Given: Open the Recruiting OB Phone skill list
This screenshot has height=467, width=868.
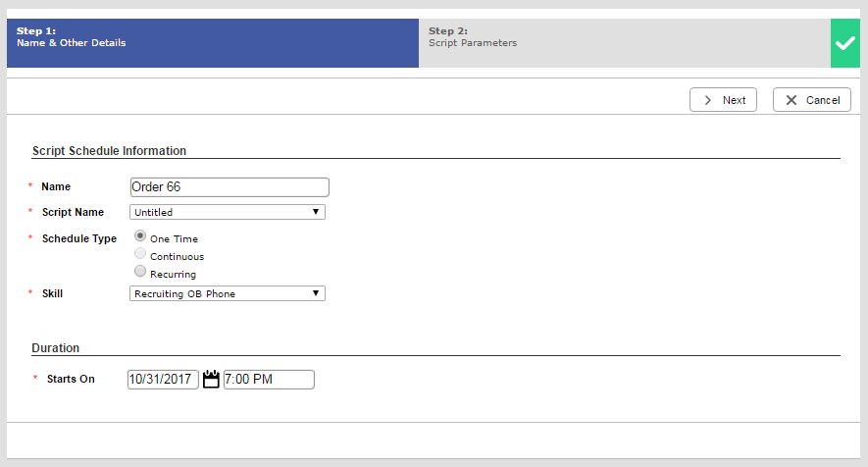Looking at the screenshot, I should (x=228, y=293).
